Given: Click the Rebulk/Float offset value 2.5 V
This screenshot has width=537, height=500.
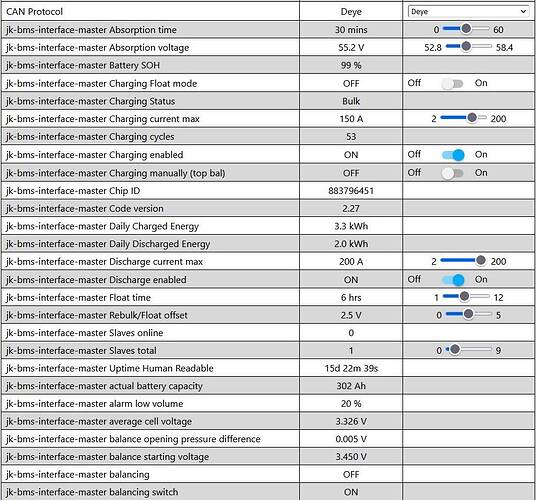Looking at the screenshot, I should tap(351, 315).
